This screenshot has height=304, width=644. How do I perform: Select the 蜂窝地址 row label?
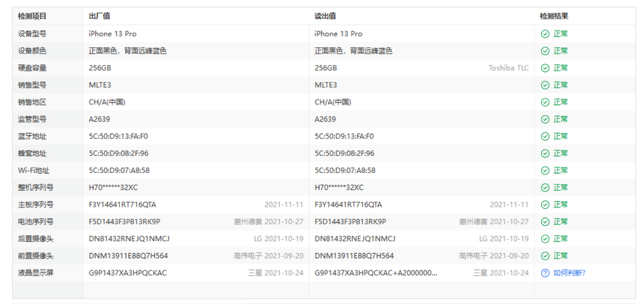coord(32,153)
